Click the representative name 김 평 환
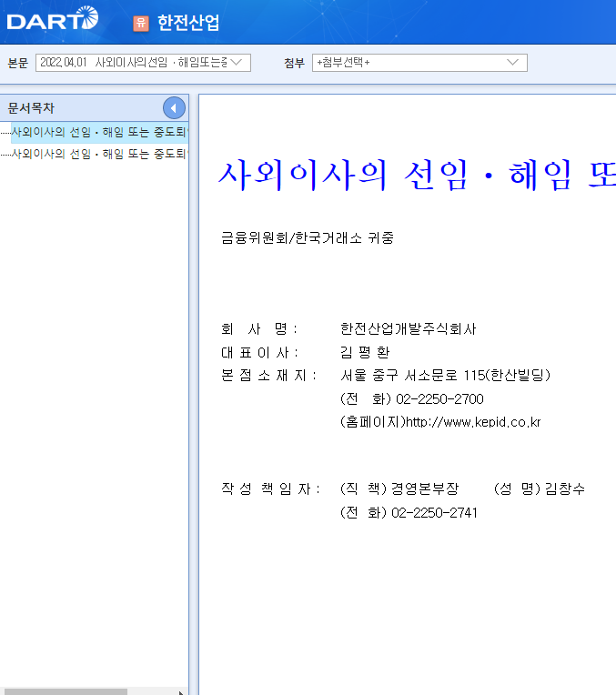This screenshot has height=695, width=616. [365, 352]
